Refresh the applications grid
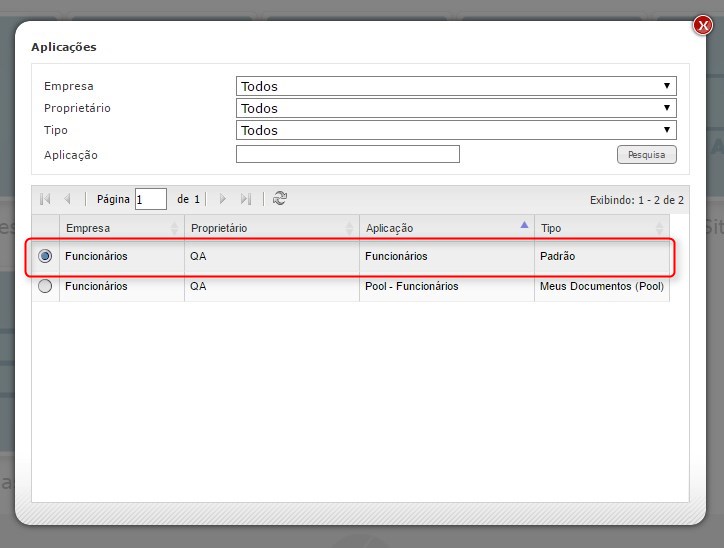724x548 pixels. [x=280, y=199]
